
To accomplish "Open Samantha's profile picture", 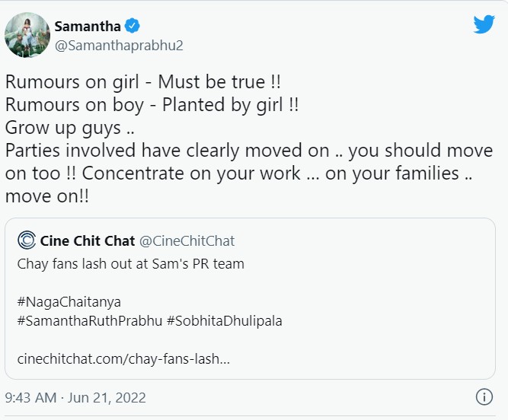I will tap(27, 34).
